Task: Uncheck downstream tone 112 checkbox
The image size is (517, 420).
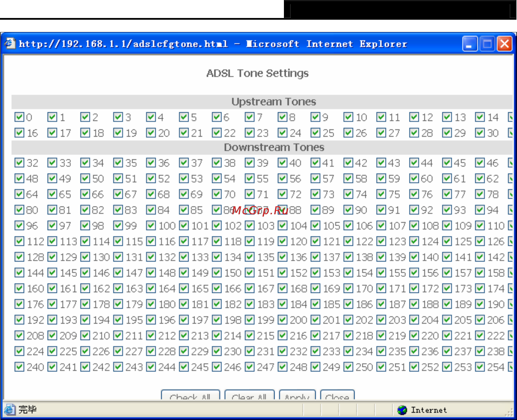Action: [19, 241]
